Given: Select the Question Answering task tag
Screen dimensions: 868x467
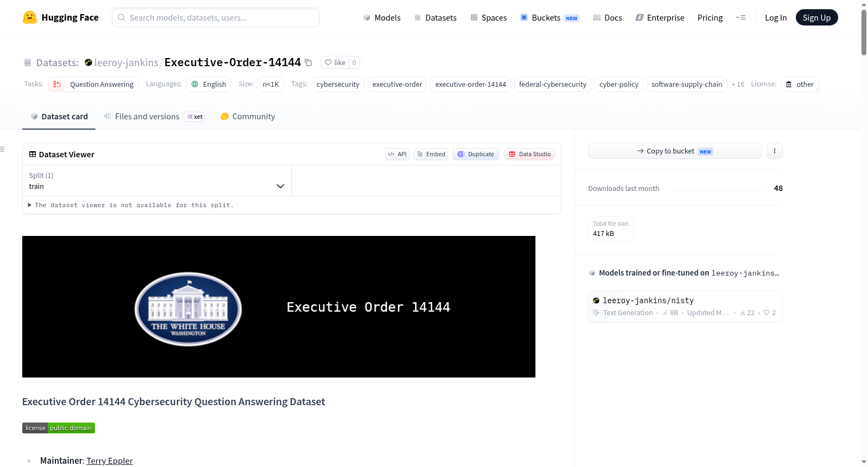Looking at the screenshot, I should click(x=93, y=84).
